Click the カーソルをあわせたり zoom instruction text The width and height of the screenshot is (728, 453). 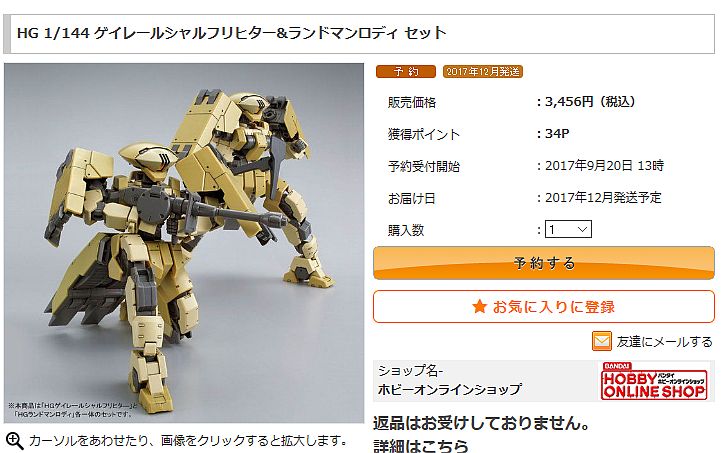click(188, 440)
